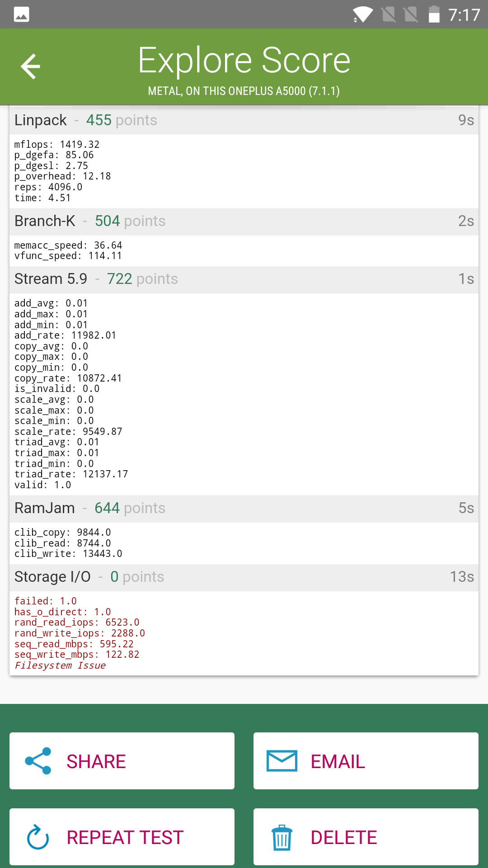Tap the 9s duration for Linpack

click(x=466, y=120)
